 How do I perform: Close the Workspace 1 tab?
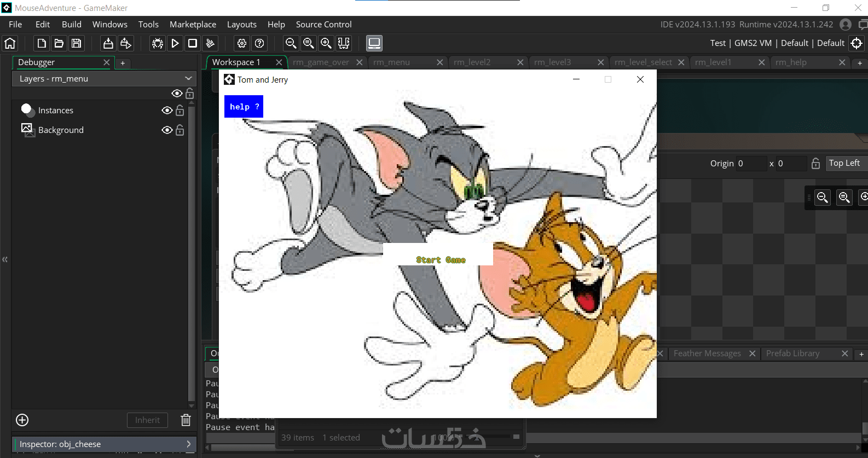point(279,62)
